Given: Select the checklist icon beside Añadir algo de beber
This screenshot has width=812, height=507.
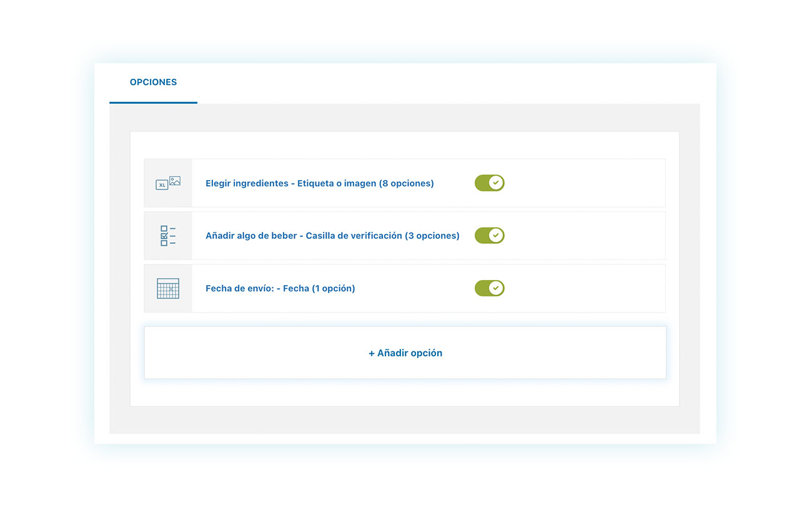Looking at the screenshot, I should (167, 236).
